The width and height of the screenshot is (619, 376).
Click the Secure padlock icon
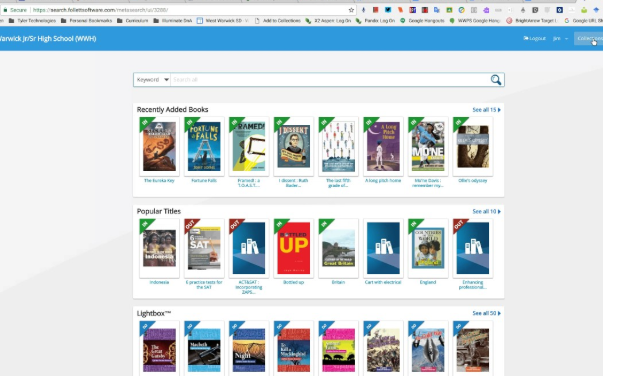point(5,10)
